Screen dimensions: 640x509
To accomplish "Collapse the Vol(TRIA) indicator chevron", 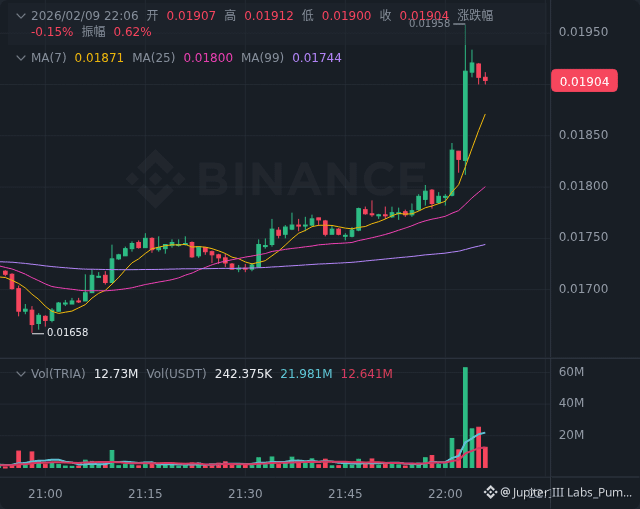I will 21,373.
